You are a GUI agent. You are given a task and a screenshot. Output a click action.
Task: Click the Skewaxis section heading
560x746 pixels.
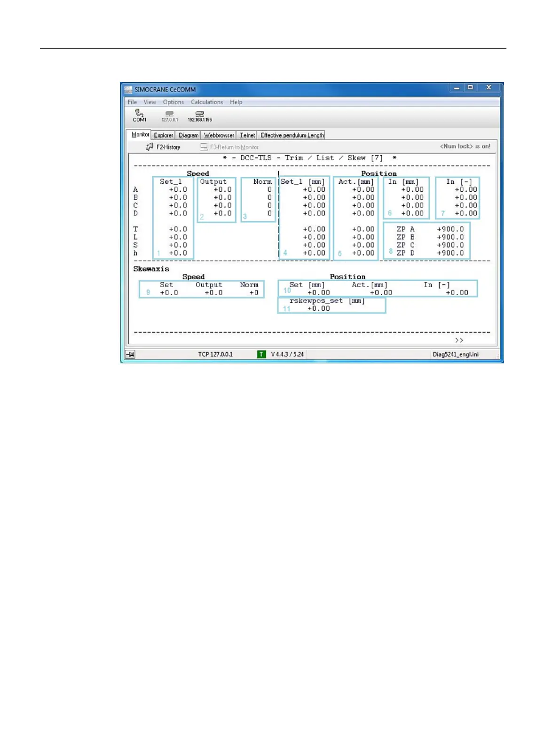151,269
